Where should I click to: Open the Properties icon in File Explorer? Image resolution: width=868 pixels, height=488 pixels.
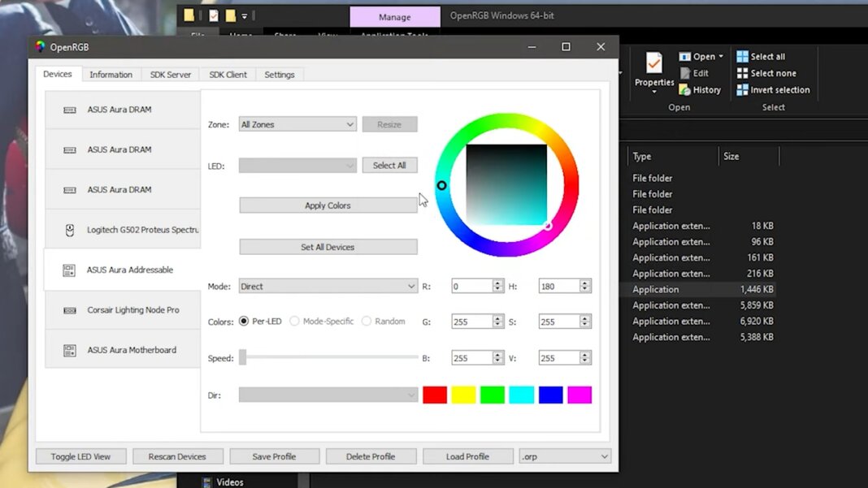click(654, 63)
